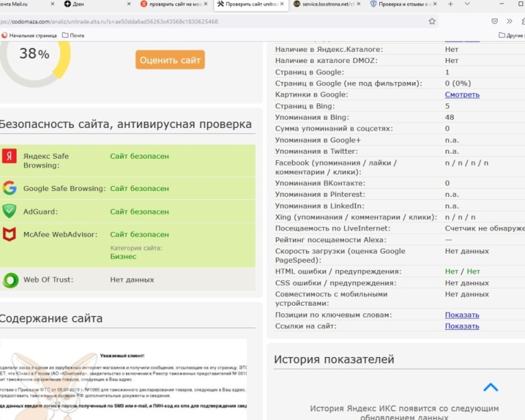The image size is (525, 420).
Task: Open a new tab with plus button
Action: tap(450, 4)
